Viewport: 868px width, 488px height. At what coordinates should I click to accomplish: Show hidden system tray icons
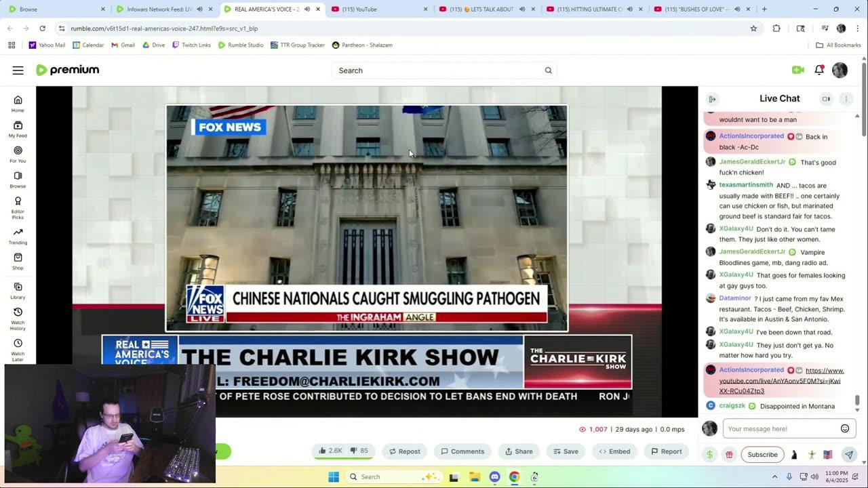pyautogui.click(x=774, y=476)
